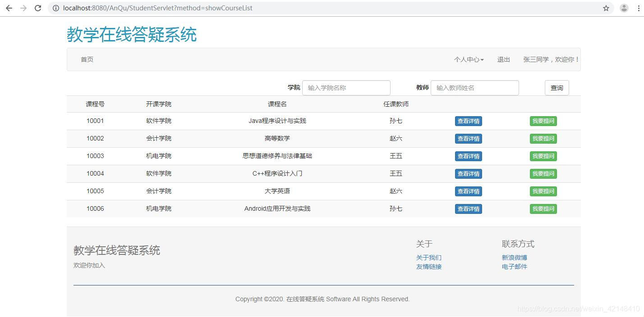
Task: Click the 任课教师 column header
Action: click(x=396, y=104)
